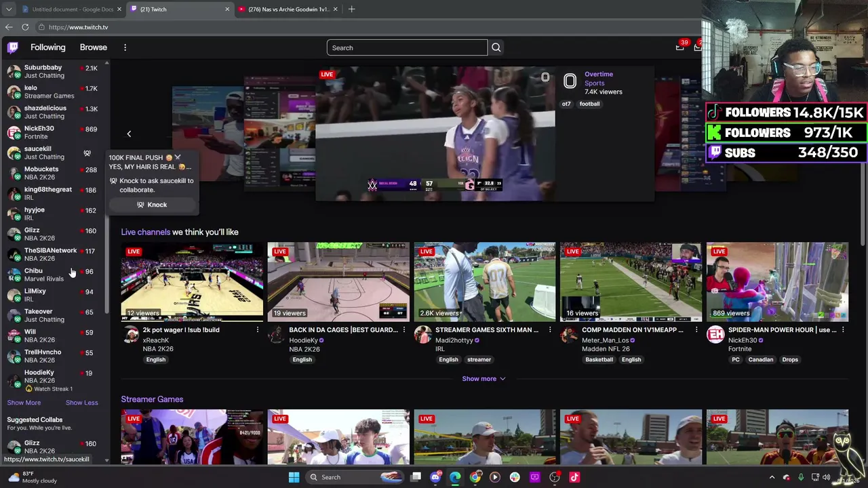Open Microsoft Edge from the taskbar
This screenshot has width=868, height=488.
click(455, 477)
